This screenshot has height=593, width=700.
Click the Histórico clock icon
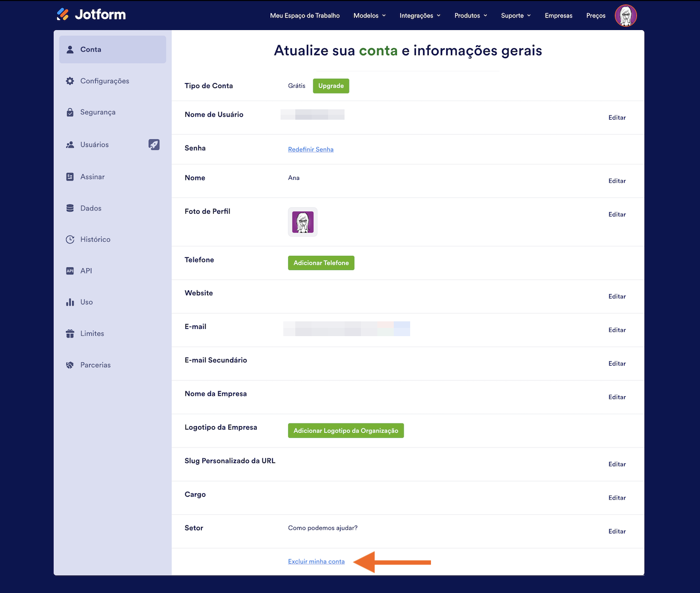pyautogui.click(x=70, y=239)
